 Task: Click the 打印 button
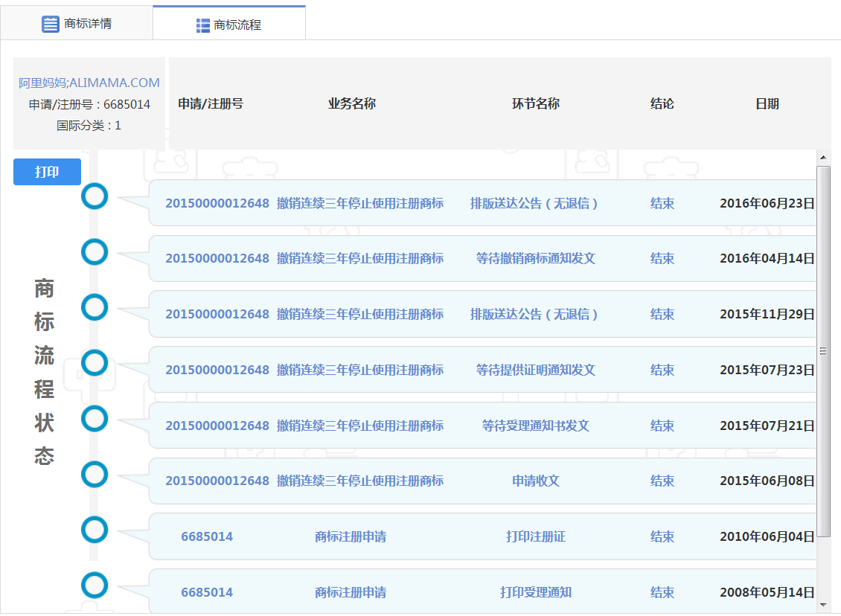point(46,172)
